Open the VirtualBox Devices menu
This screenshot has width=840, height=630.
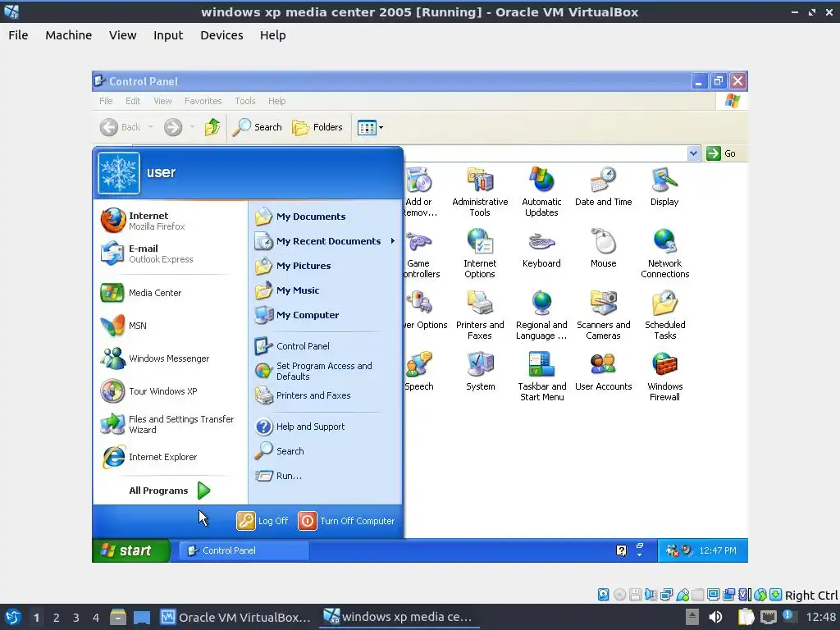[221, 34]
